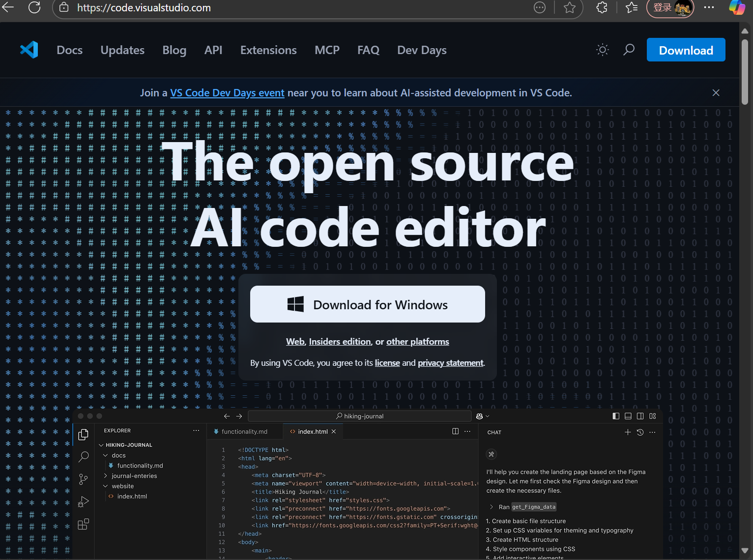Toggle primary sidebar layout icon
This screenshot has height=560, width=753.
click(616, 416)
